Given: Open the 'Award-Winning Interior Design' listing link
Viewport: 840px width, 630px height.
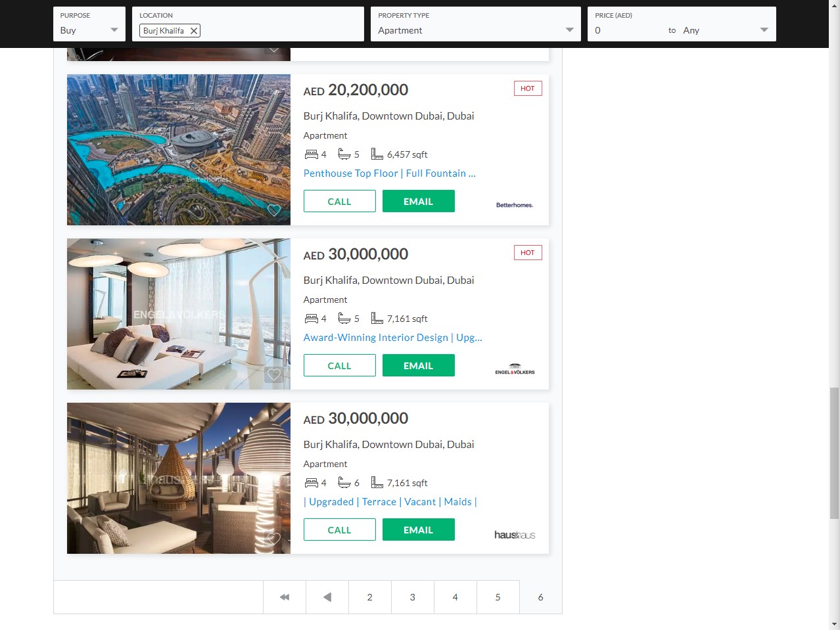Looking at the screenshot, I should [393, 338].
